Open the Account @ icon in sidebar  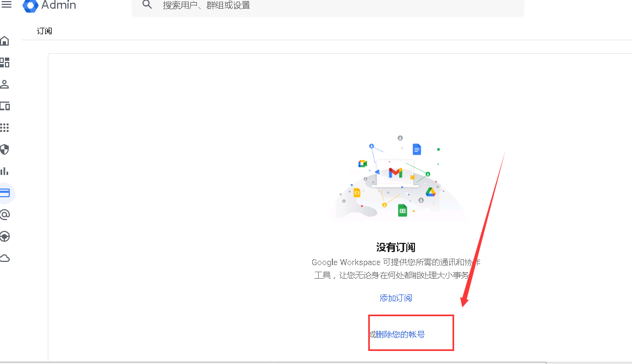(5, 215)
